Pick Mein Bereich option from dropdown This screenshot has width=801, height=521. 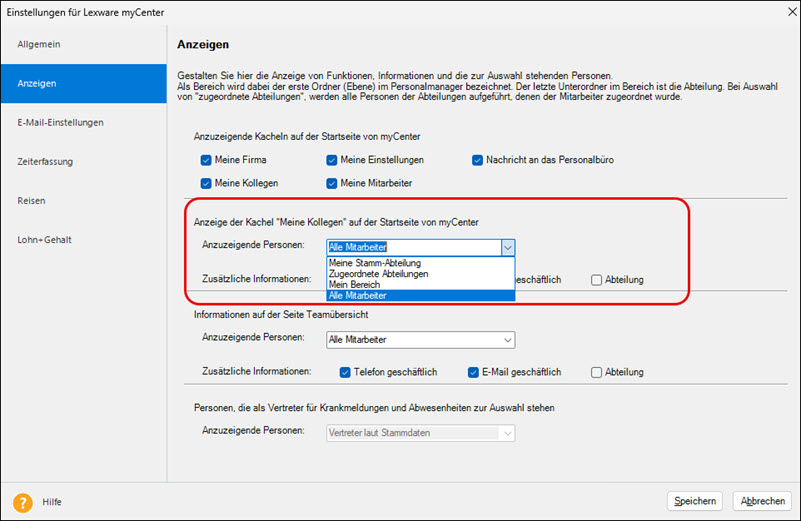click(x=354, y=285)
